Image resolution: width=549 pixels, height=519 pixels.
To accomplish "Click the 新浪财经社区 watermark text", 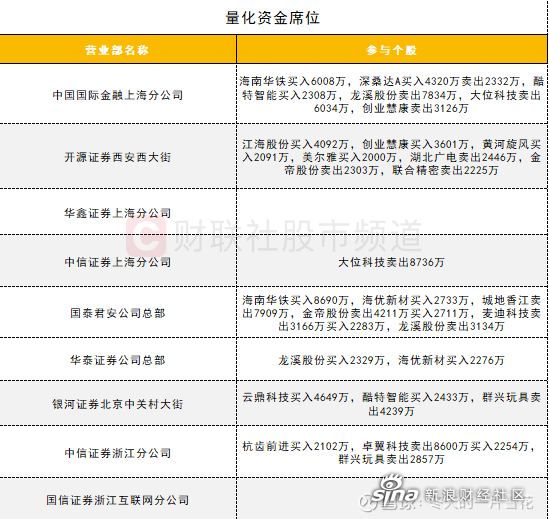I will [x=474, y=494].
